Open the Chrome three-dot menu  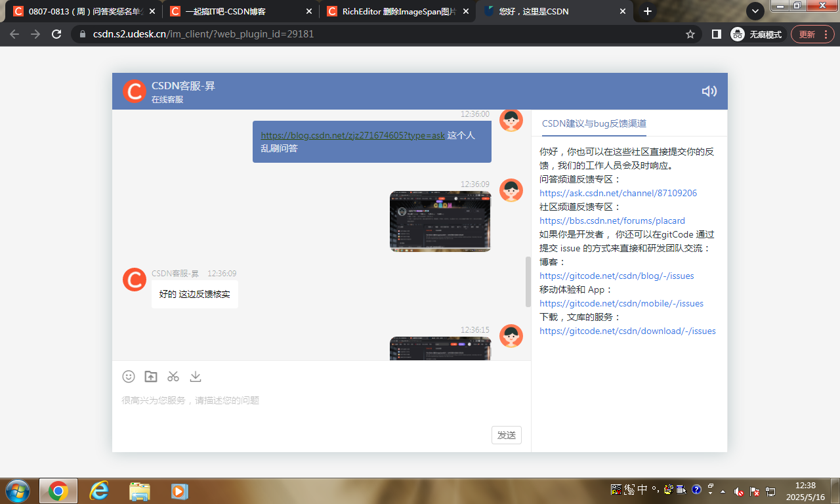tap(825, 34)
